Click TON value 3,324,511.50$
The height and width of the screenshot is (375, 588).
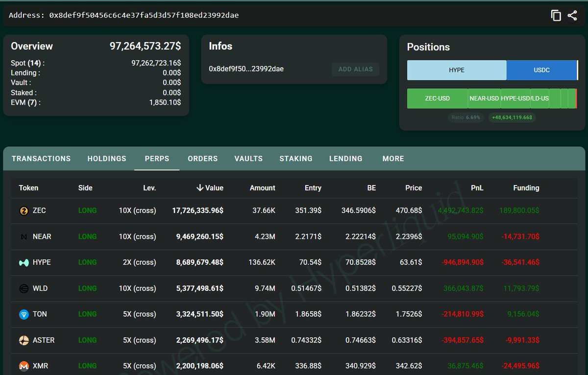pyautogui.click(x=200, y=314)
